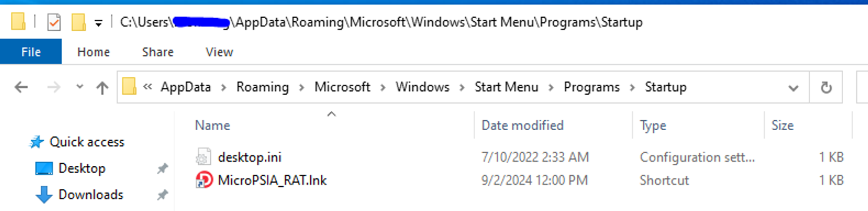The width and height of the screenshot is (868, 211).
Task: Open the File menu tab
Action: pos(31,52)
